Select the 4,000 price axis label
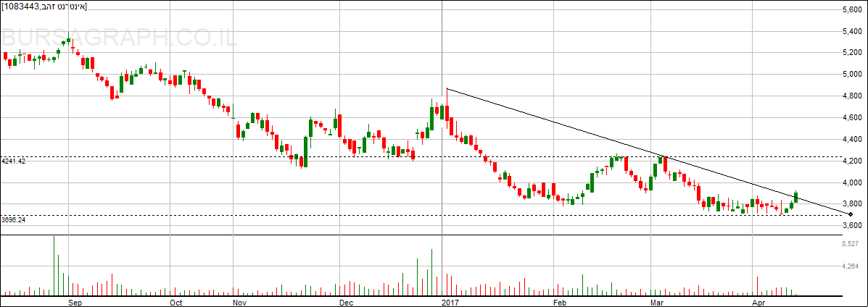 [x=853, y=183]
